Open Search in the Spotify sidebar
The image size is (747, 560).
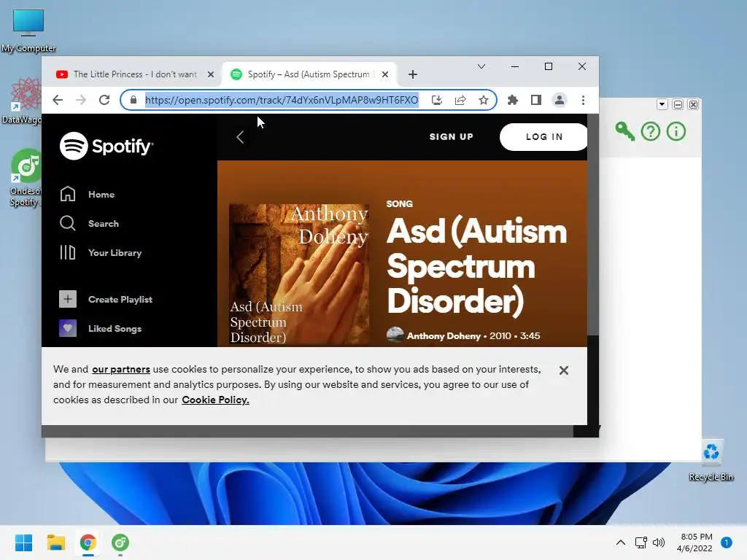(x=89, y=223)
